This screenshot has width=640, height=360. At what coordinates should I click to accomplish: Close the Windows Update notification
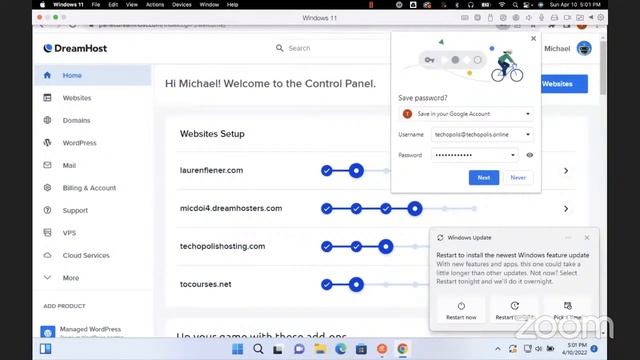(587, 238)
